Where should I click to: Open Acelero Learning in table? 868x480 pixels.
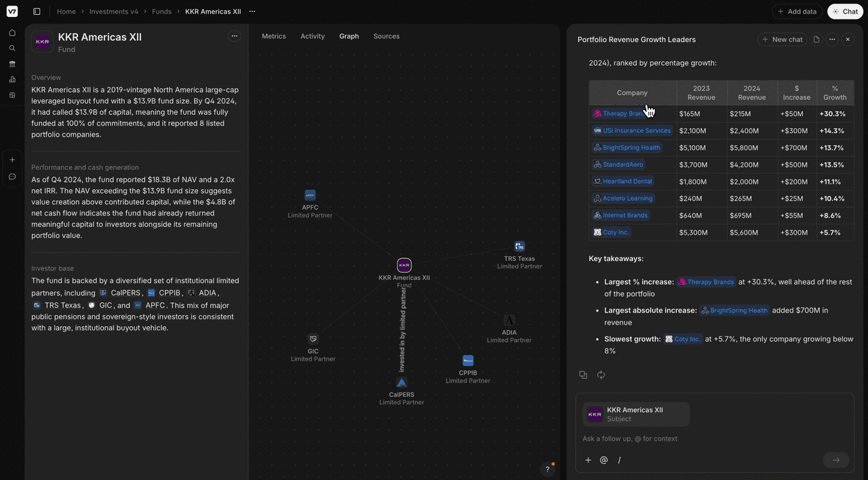click(x=623, y=199)
